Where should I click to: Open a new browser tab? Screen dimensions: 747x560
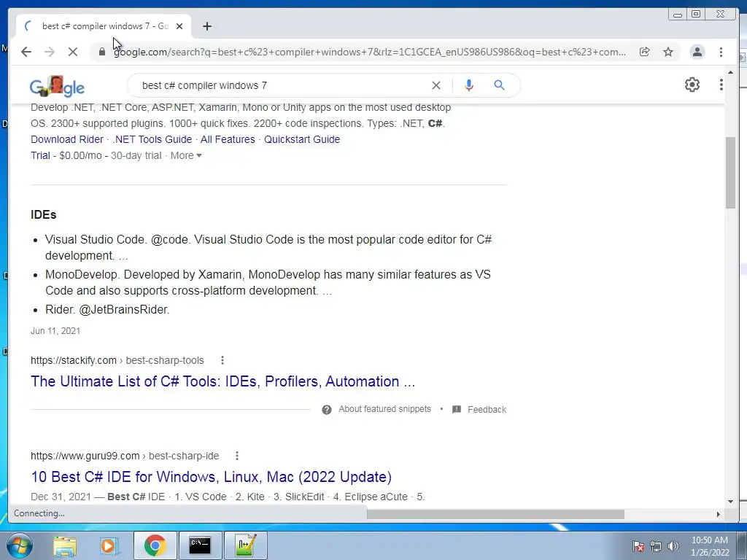[x=206, y=26]
